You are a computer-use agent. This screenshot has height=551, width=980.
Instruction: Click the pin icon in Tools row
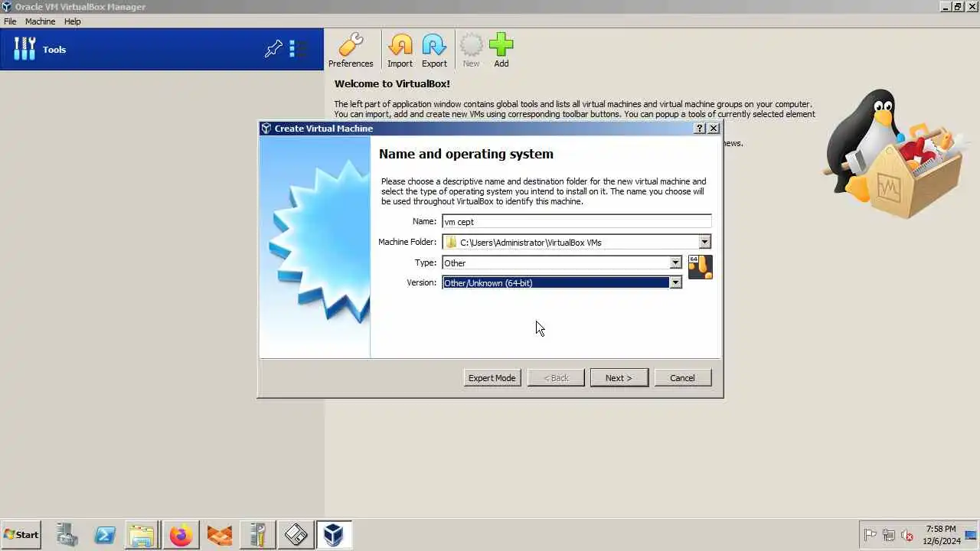point(273,50)
